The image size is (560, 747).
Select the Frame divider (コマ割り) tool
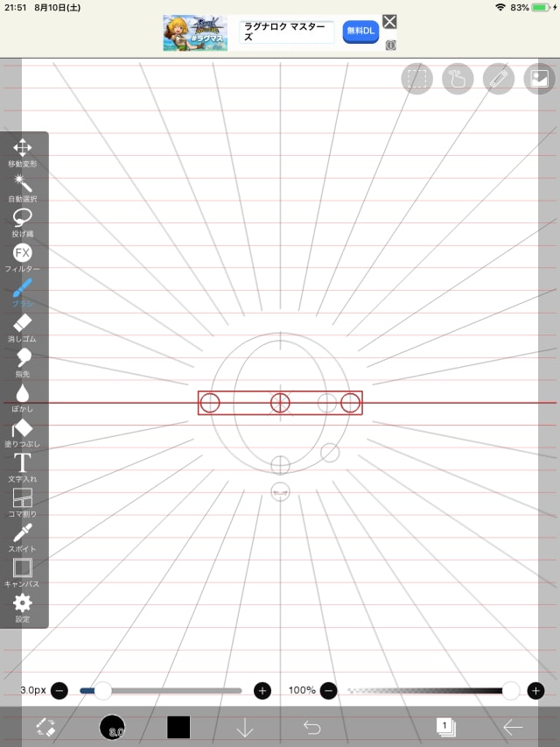23,503
